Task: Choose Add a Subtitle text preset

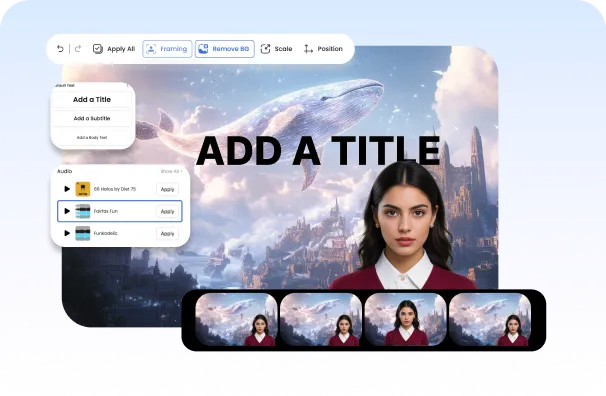Action: point(92,118)
